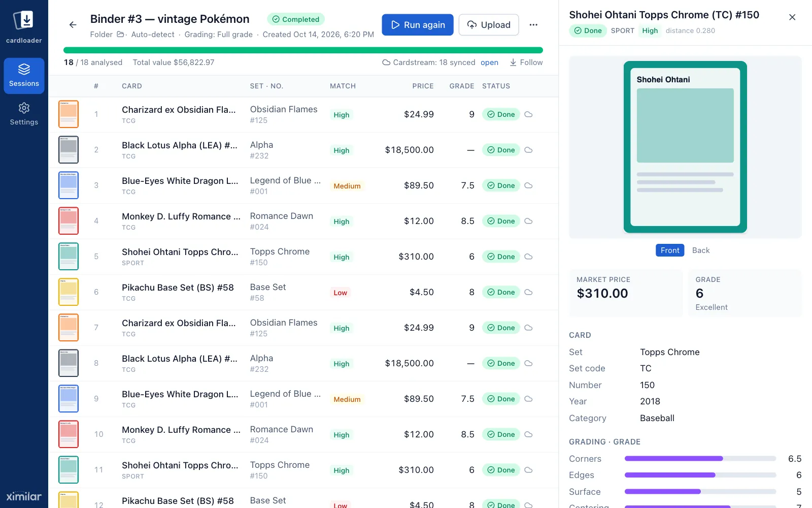The height and width of the screenshot is (508, 812).
Task: Click Run again button
Action: (418, 25)
